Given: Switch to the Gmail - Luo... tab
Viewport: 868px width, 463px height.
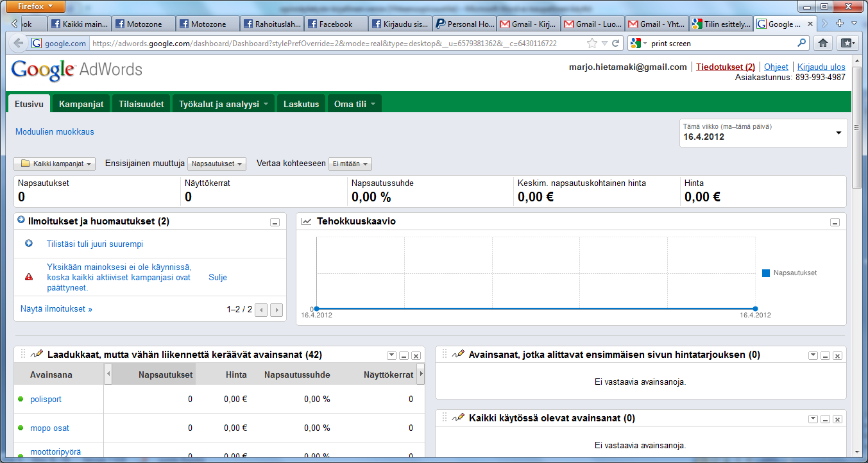Looking at the screenshot, I should pos(593,24).
